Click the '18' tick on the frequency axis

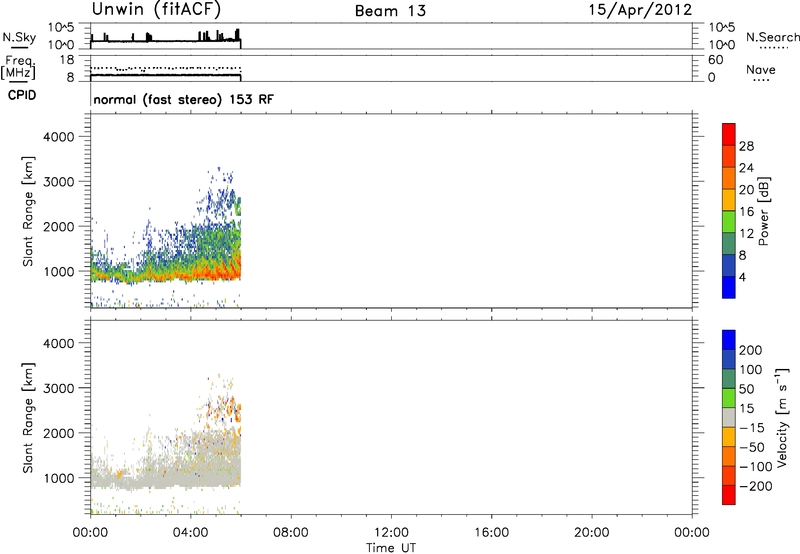tap(67, 60)
